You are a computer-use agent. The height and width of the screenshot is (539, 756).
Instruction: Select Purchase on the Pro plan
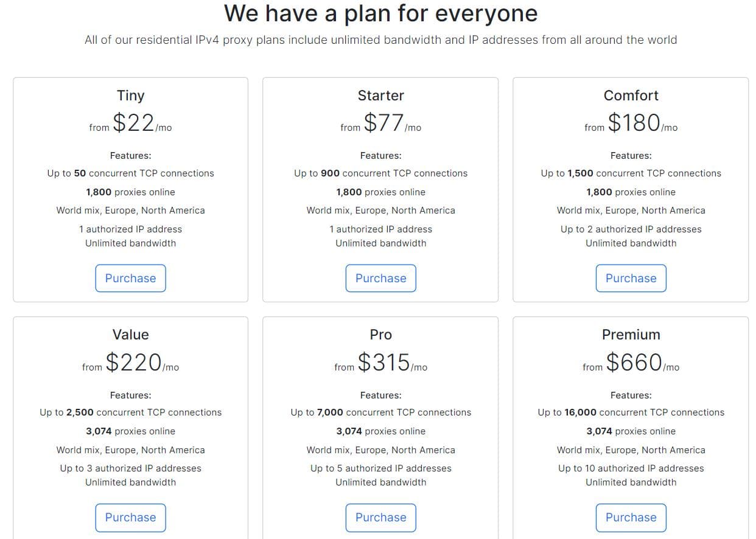[380, 517]
